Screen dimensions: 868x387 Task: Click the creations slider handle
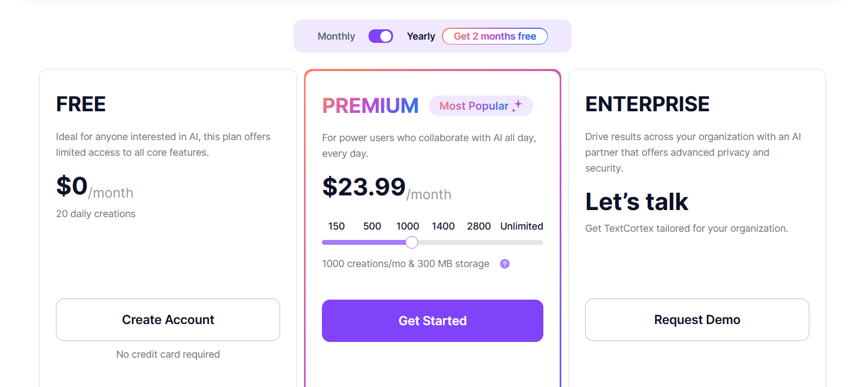point(412,243)
